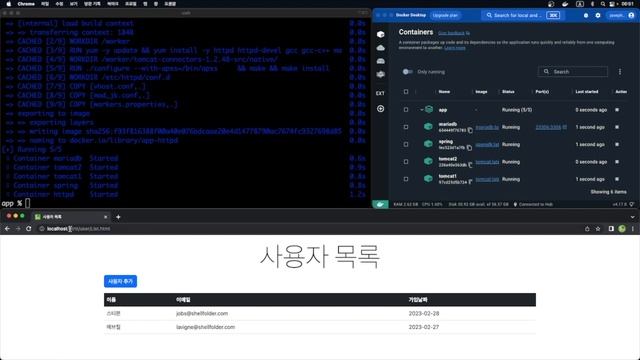
Task: Open Chrome side panel icon
Action: [611, 229]
